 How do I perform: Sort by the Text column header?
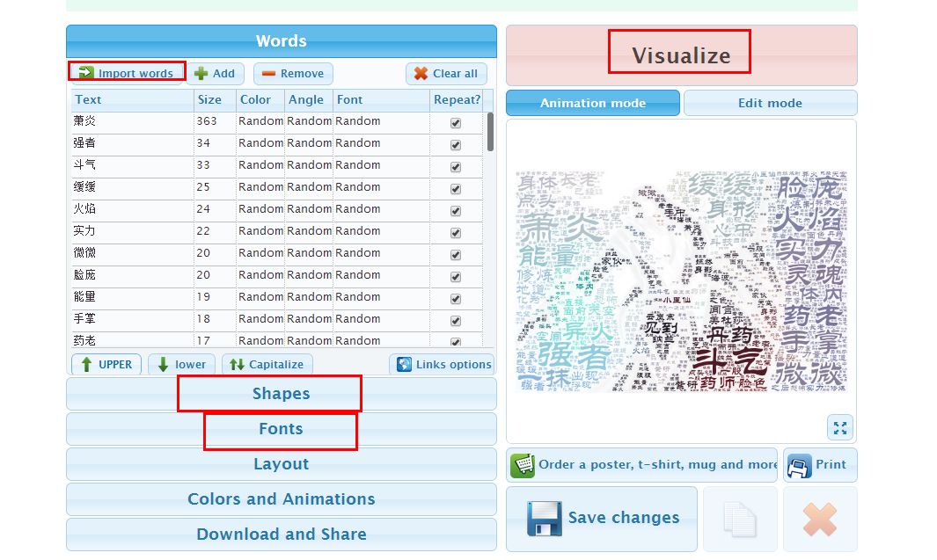click(133, 99)
